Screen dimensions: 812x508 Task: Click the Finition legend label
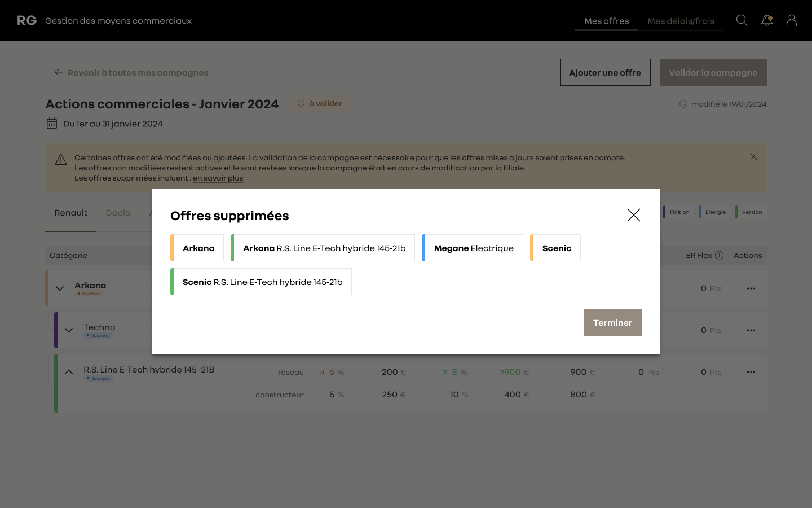pyautogui.click(x=679, y=212)
